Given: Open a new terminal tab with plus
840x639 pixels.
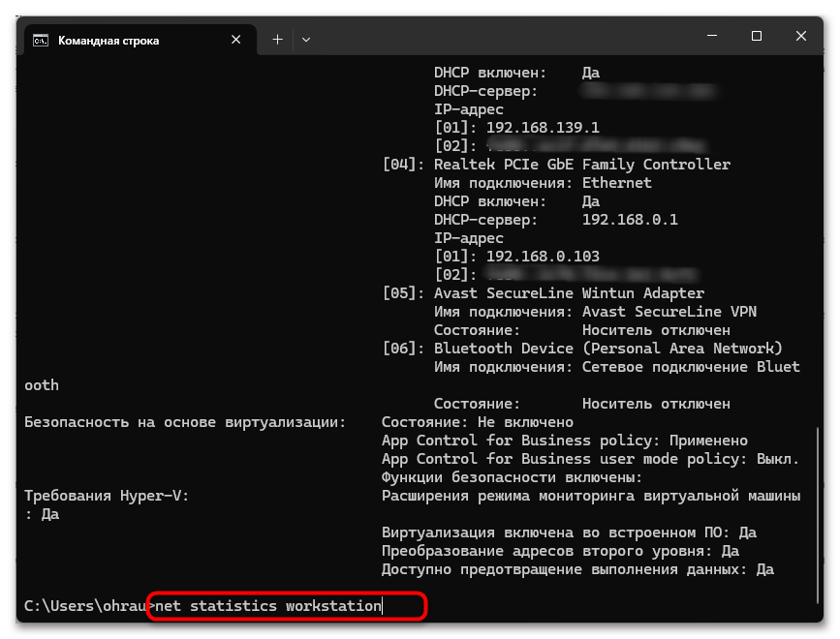Looking at the screenshot, I should pyautogui.click(x=277, y=40).
